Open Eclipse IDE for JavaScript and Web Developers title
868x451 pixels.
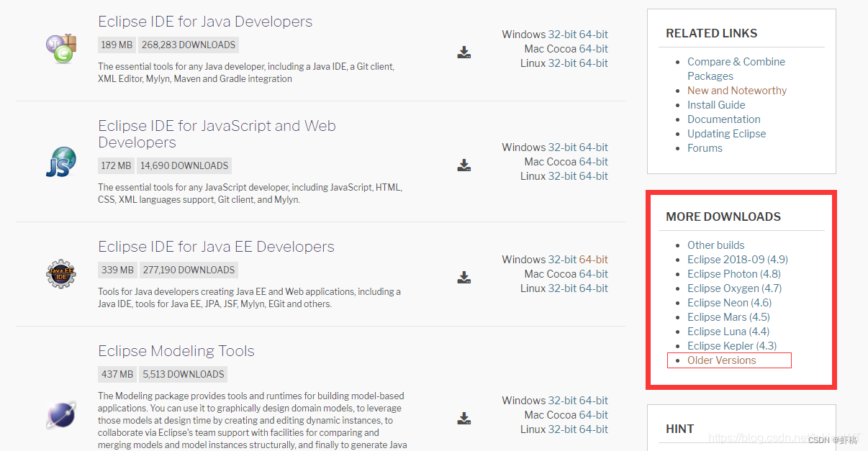tap(217, 134)
